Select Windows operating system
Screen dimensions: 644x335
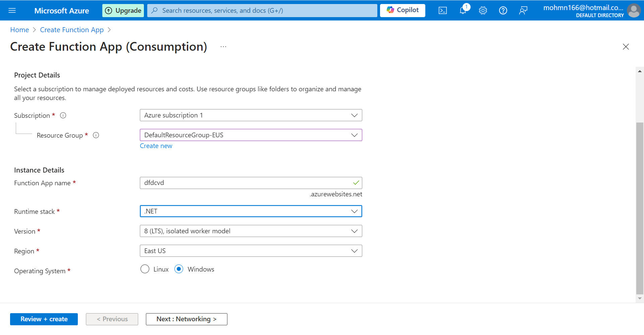tap(179, 269)
